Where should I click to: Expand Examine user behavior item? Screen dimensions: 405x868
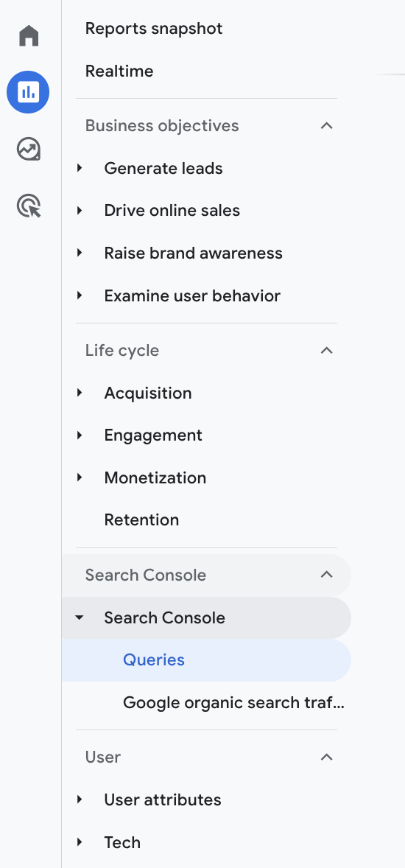click(x=192, y=295)
